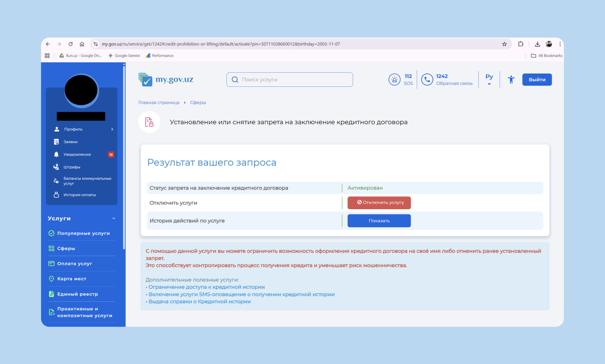605x364 pixels.
Task: Click the browser downloads icon
Action: click(x=537, y=44)
